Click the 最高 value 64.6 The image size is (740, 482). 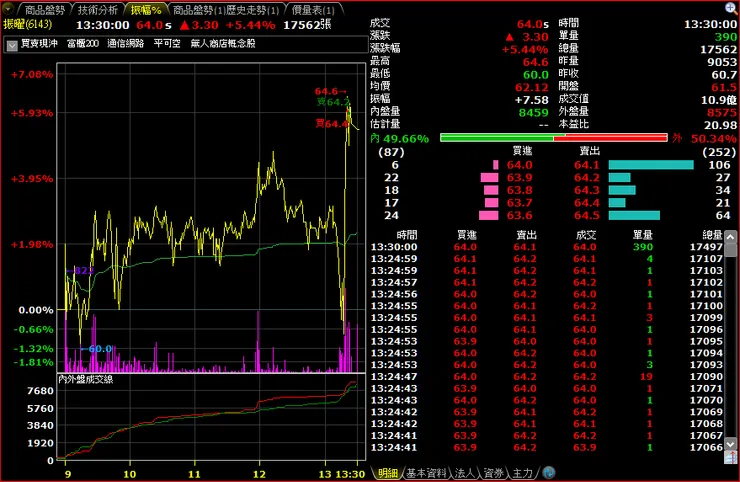pyautogui.click(x=535, y=62)
